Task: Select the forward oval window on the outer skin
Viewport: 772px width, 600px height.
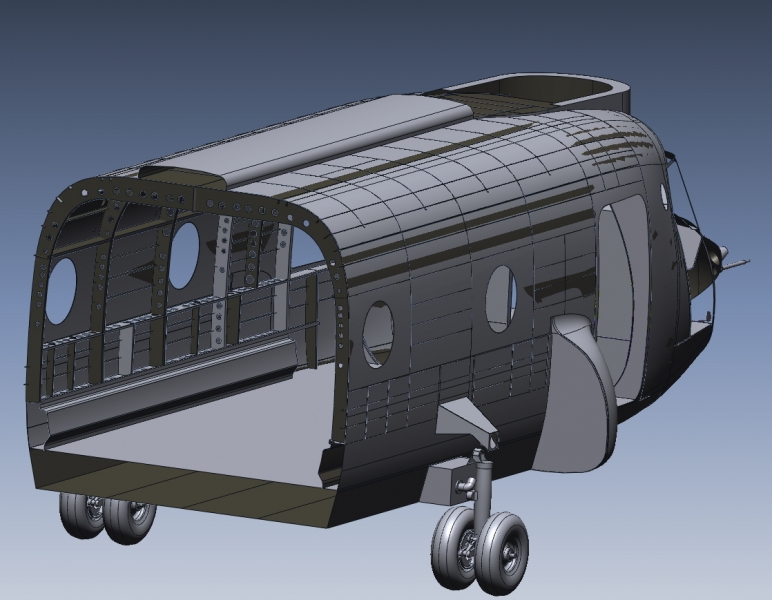Action: click(501, 296)
